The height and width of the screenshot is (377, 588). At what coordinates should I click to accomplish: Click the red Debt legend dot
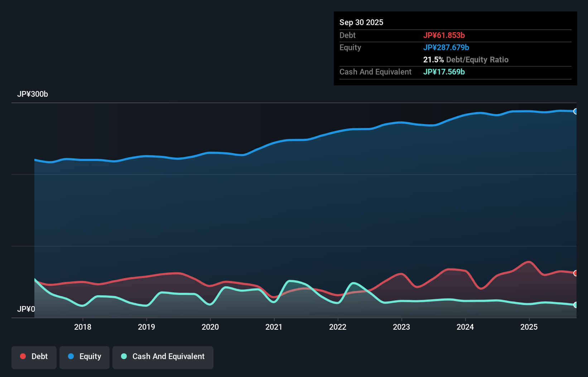(x=22, y=356)
